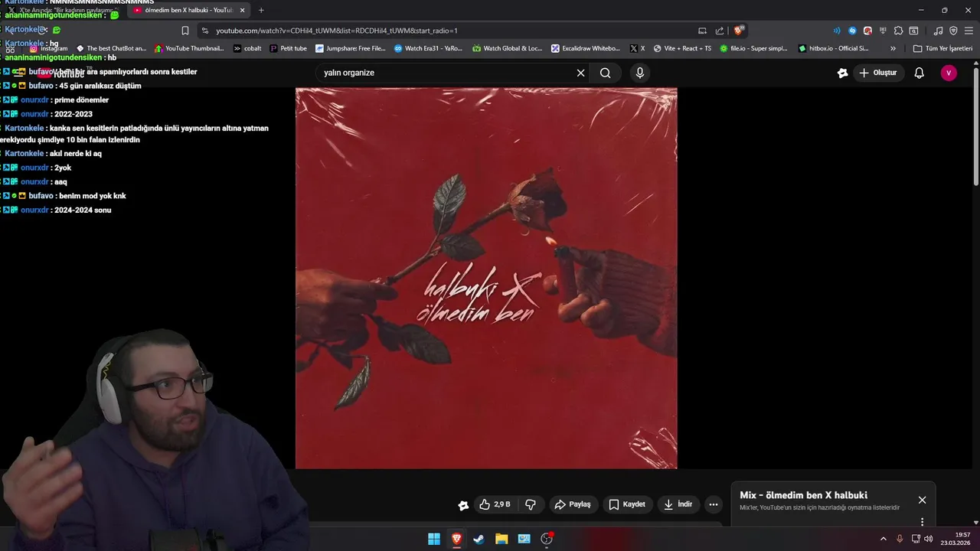Open Petit tube bookmark
The width and height of the screenshot is (980, 551).
(x=288, y=48)
